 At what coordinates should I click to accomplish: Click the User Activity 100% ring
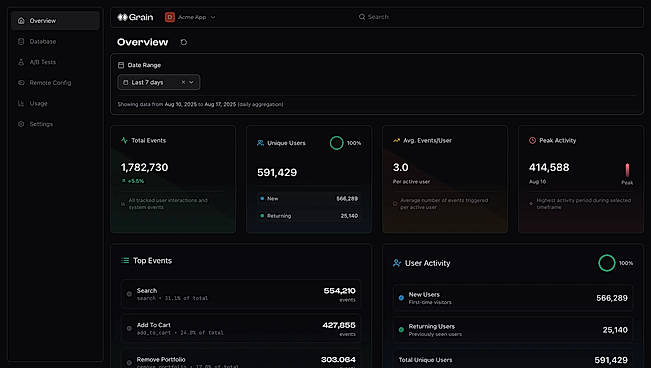coord(607,263)
